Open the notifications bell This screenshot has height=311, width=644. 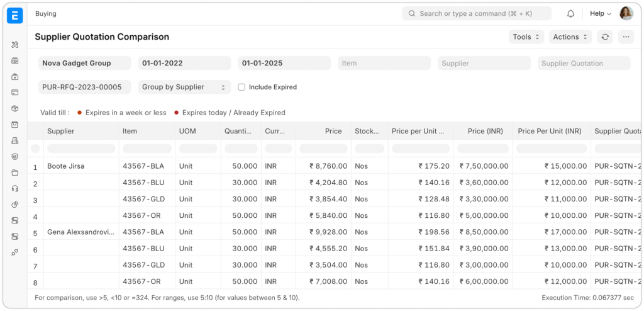click(570, 13)
